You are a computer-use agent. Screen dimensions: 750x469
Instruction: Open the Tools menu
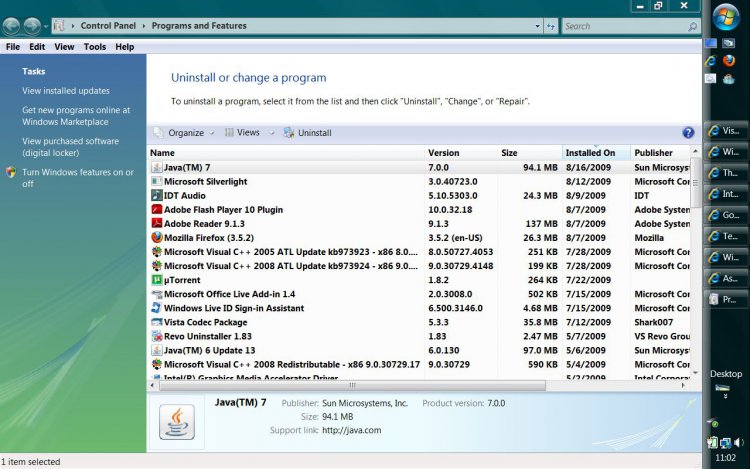pyautogui.click(x=95, y=47)
